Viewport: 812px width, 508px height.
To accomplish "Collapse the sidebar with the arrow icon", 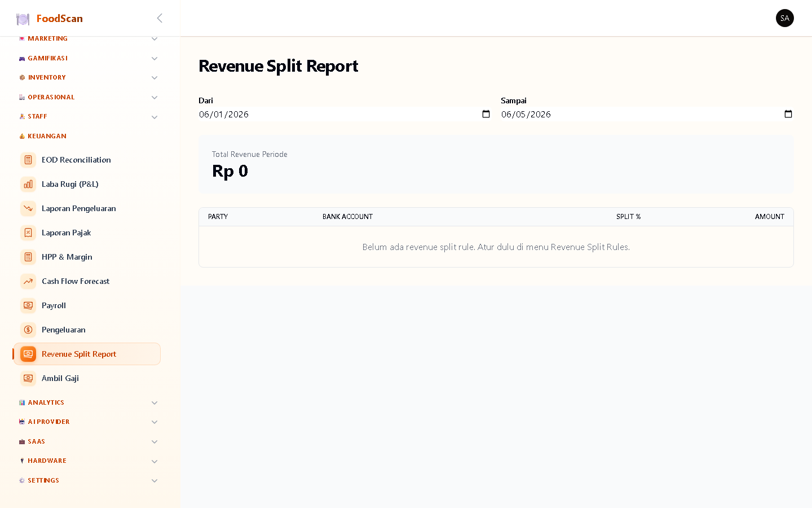I will click(x=160, y=18).
